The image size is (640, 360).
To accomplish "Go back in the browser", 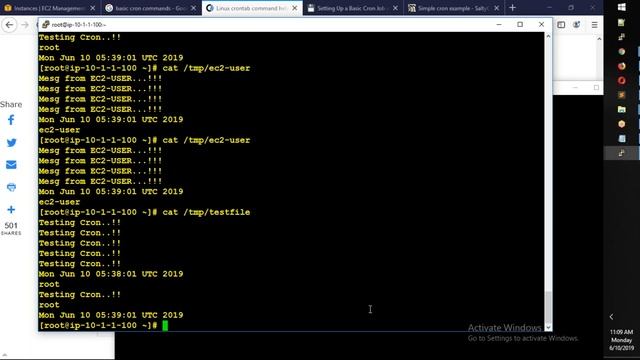I will click(9, 25).
